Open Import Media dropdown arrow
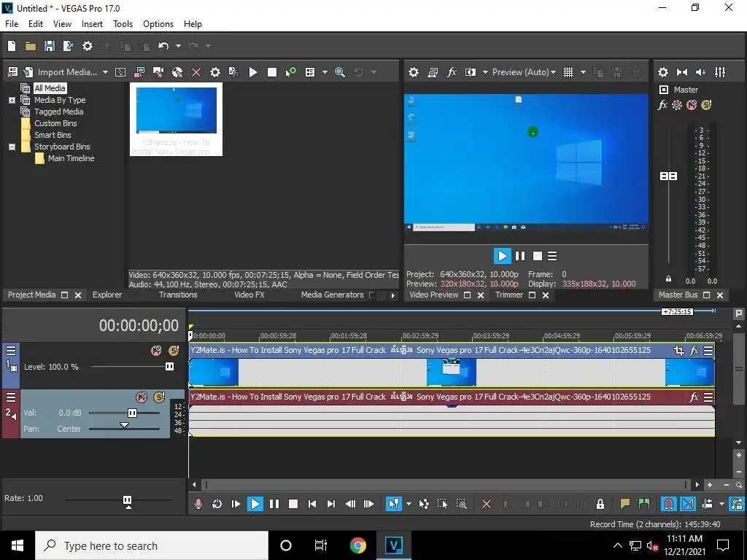The height and width of the screenshot is (560, 747). point(105,72)
